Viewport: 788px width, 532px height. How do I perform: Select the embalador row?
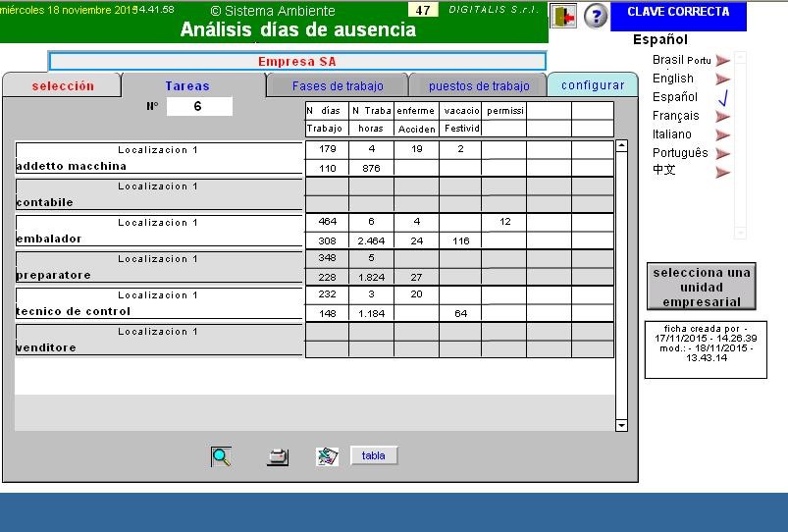(159, 231)
